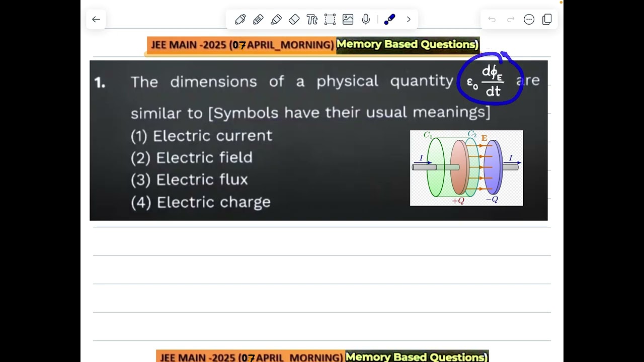Select the Highlighter tool
This screenshot has height=362, width=644.
point(276,20)
